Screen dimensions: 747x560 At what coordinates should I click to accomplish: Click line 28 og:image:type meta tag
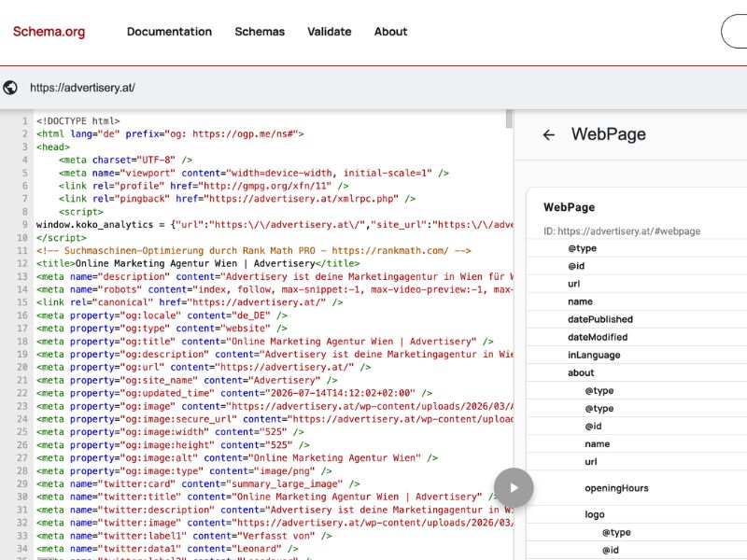[x=184, y=471]
